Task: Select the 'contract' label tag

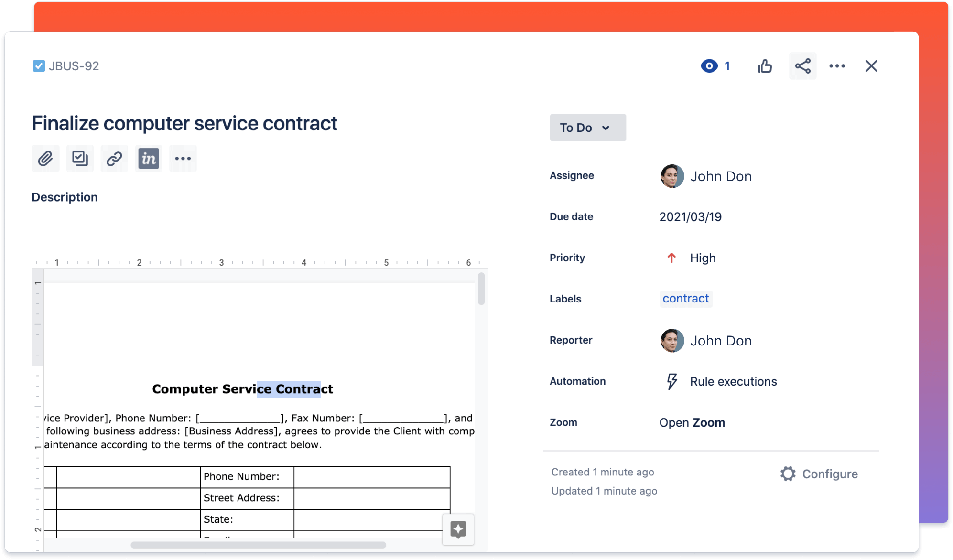Action: pyautogui.click(x=685, y=298)
